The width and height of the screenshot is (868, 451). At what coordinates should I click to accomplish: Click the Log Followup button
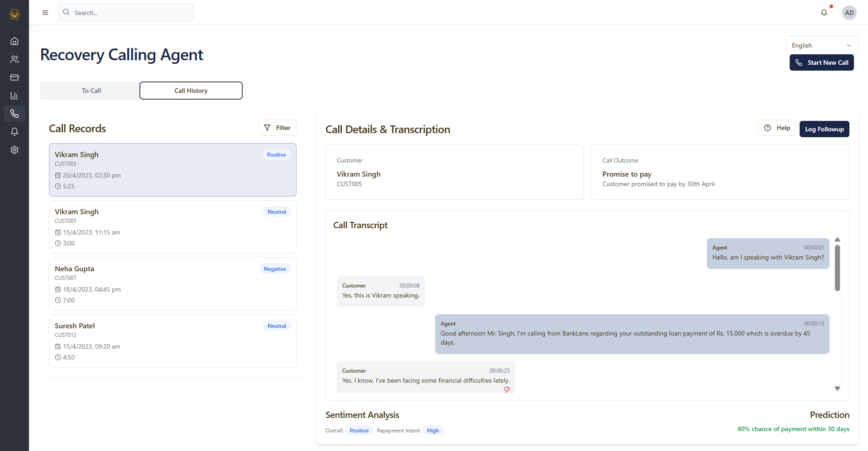point(824,129)
